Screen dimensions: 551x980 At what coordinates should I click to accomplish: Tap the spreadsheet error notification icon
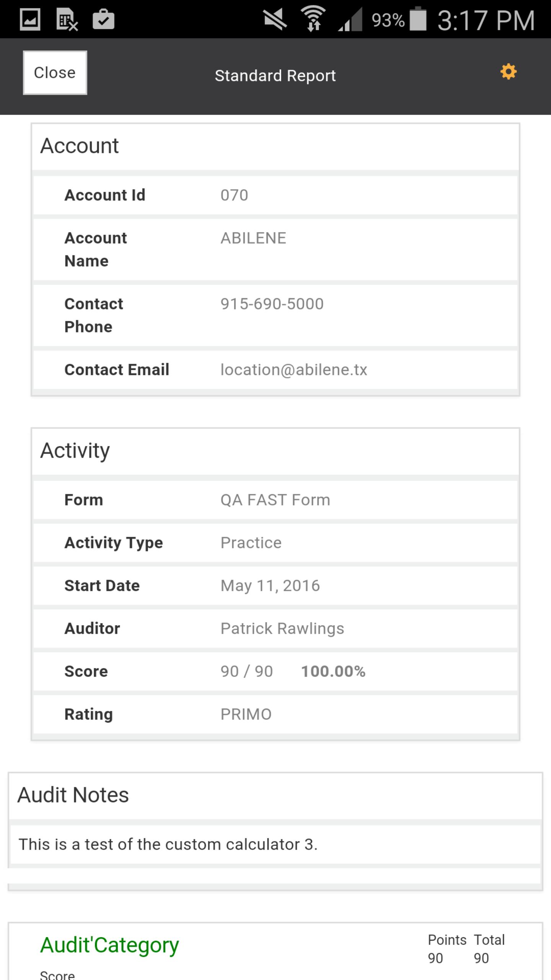(x=67, y=20)
